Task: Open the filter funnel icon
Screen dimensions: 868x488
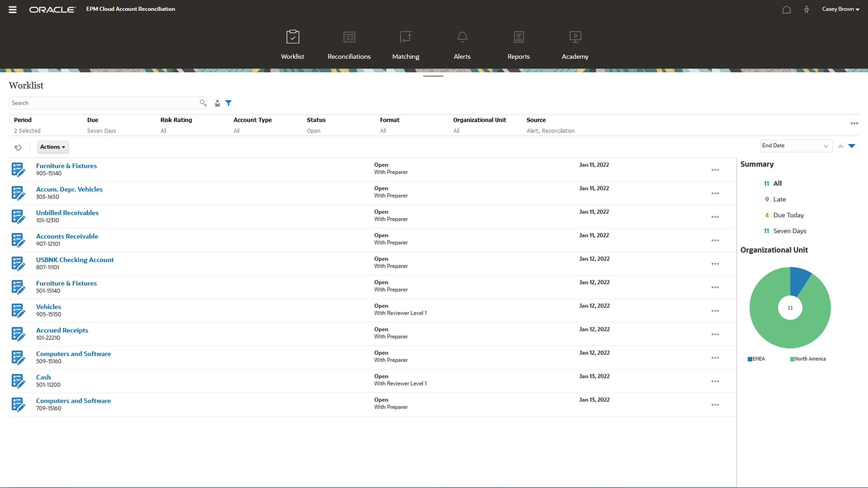Action: 228,103
